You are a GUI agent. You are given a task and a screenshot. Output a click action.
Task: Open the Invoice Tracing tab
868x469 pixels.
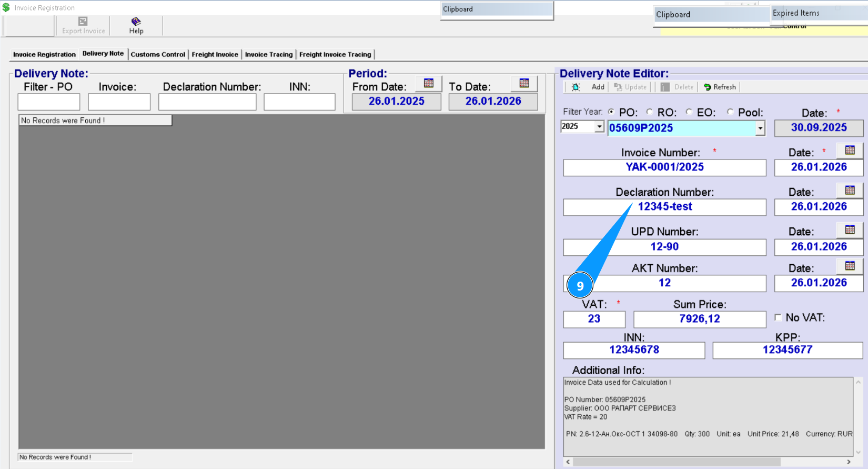click(x=269, y=54)
